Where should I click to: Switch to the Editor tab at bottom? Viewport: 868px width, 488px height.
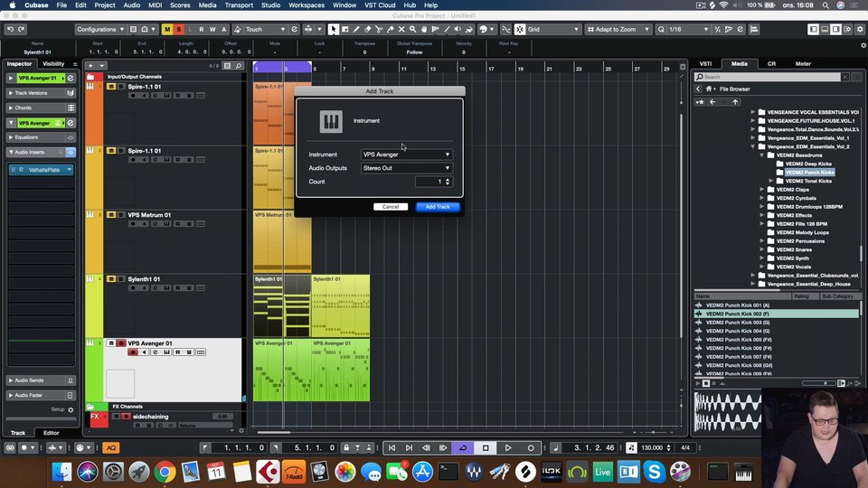click(51, 433)
